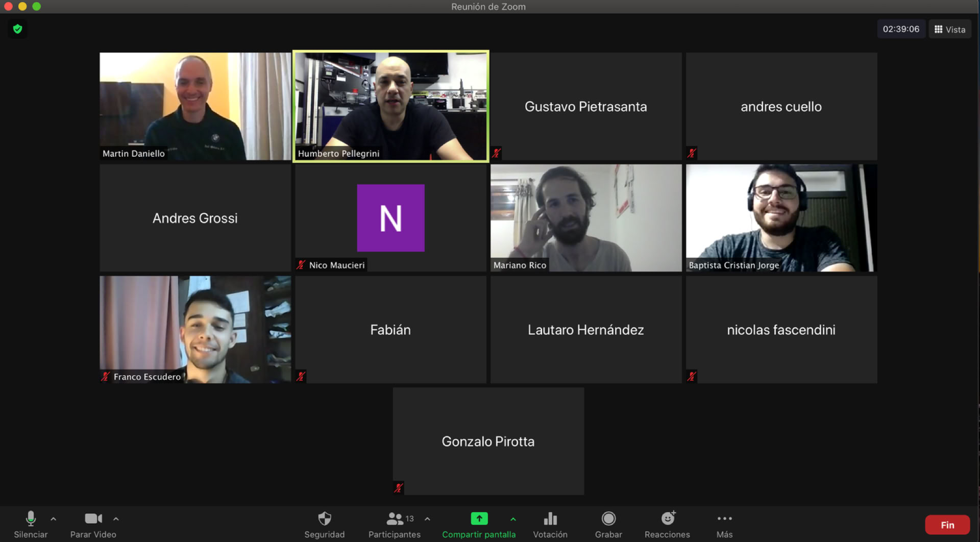Click the Compartir pantalla share icon

pos(479,519)
